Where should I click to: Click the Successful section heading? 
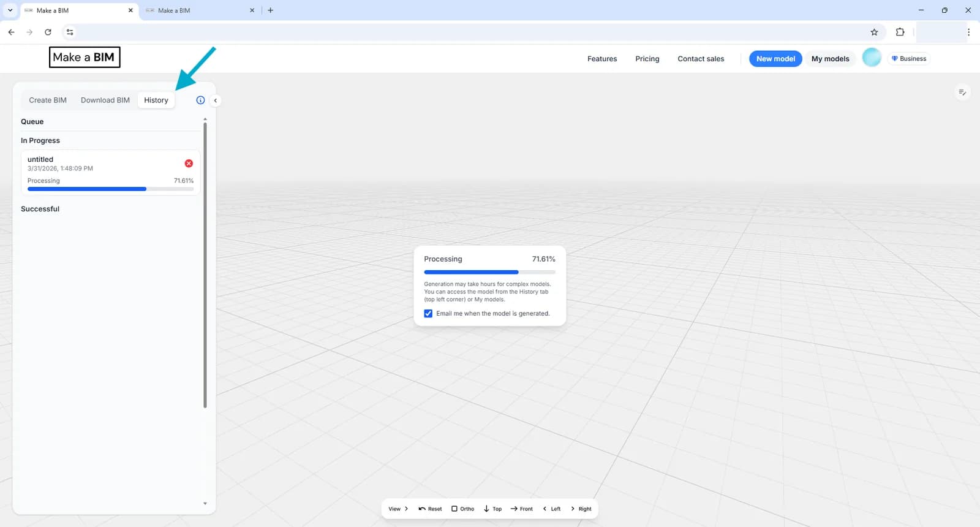[40, 209]
